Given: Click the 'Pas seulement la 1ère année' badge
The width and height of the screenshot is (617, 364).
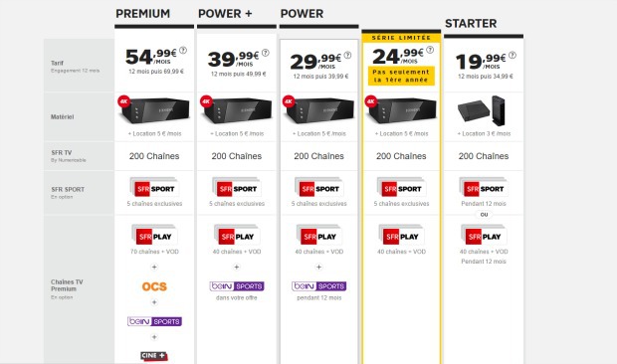Looking at the screenshot, I should click(x=401, y=76).
